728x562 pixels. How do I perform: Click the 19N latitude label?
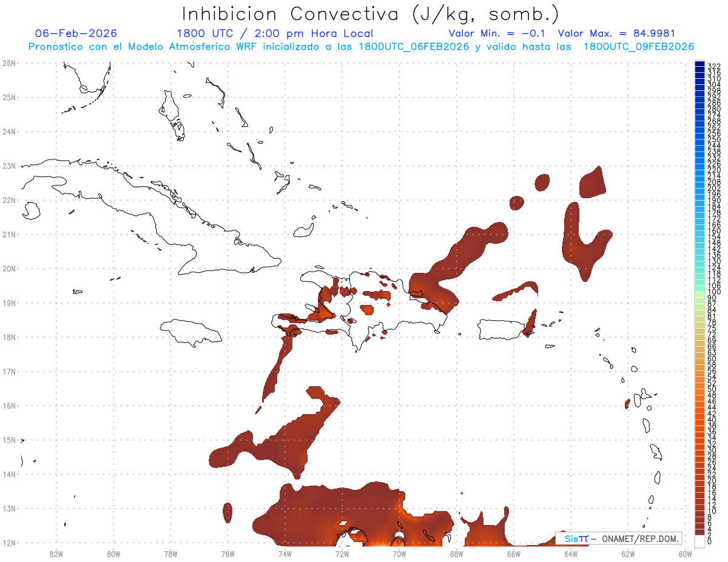(x=8, y=303)
